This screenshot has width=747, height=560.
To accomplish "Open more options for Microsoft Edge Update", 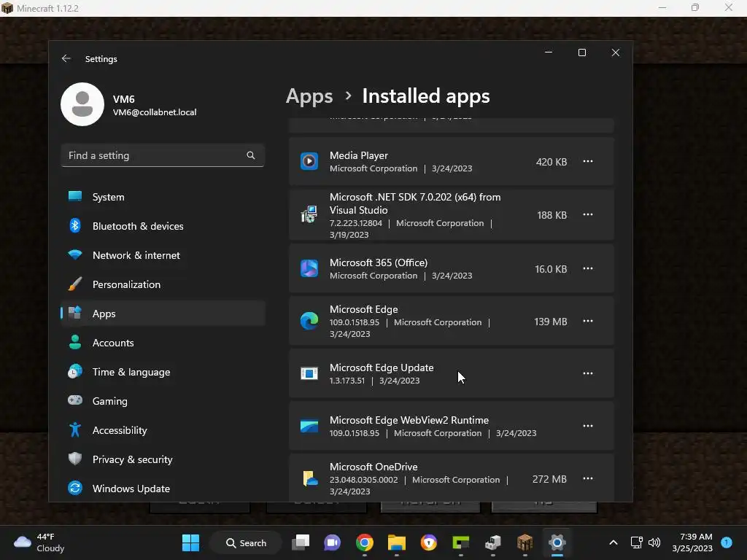I will [x=588, y=373].
